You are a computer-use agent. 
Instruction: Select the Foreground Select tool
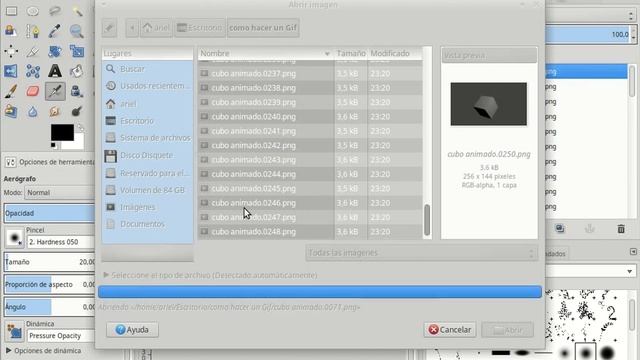tap(11, 31)
